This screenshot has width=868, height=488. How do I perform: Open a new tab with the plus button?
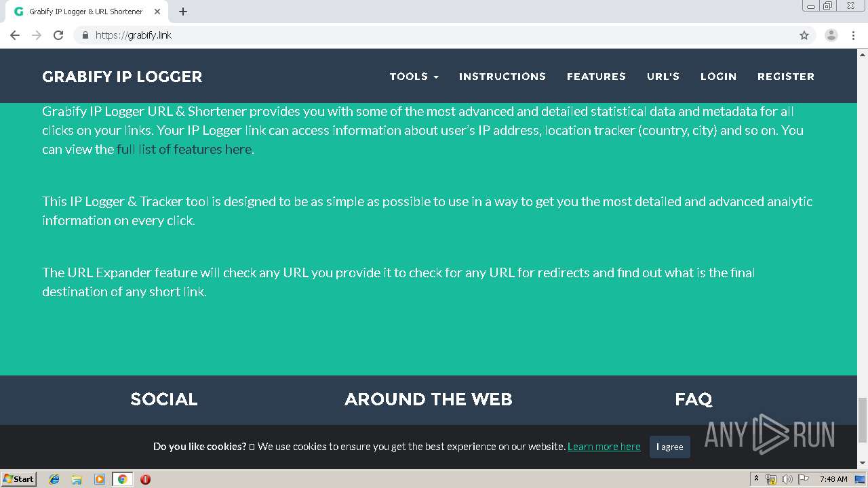[183, 12]
